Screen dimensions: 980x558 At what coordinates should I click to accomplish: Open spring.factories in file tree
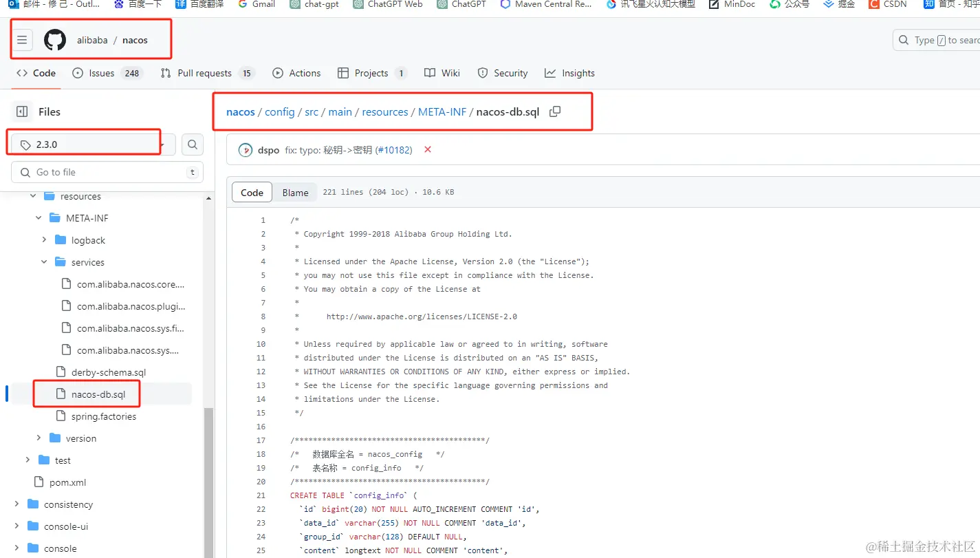[x=104, y=416]
